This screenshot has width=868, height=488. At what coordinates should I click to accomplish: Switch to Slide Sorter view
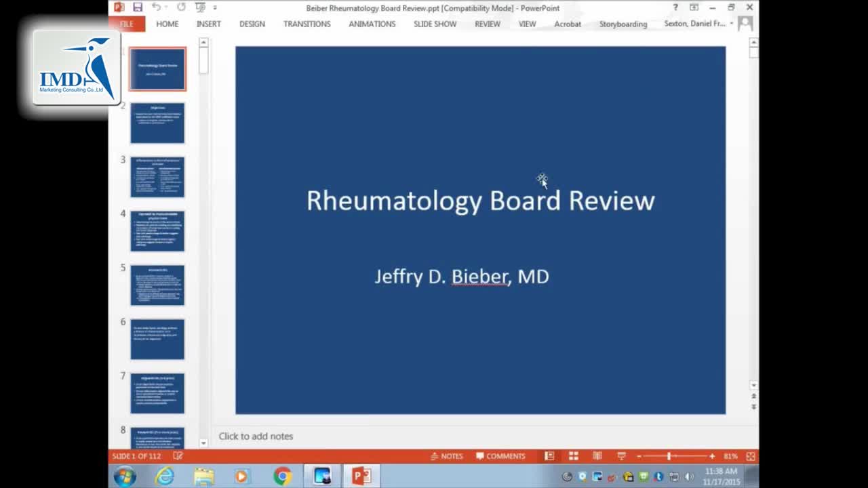point(573,456)
